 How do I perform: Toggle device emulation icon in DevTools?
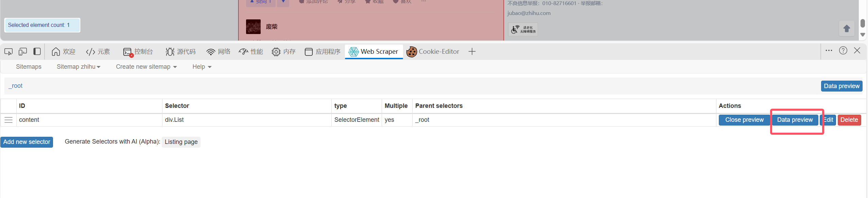pos(23,52)
